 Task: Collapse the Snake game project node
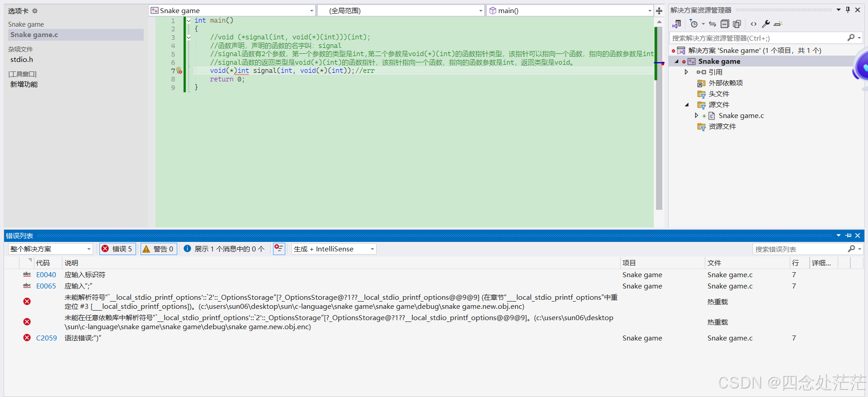pyautogui.click(x=677, y=61)
